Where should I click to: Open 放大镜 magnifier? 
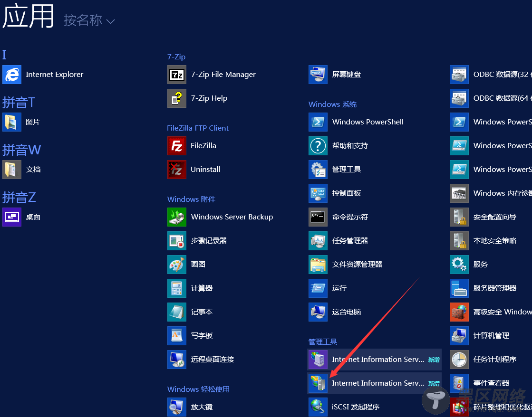[x=190, y=407]
